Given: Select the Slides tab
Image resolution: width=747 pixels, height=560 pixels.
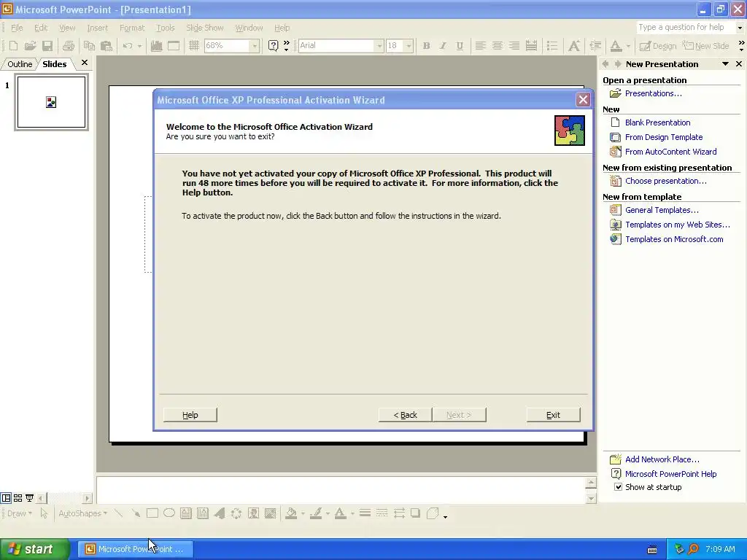Looking at the screenshot, I should click(x=54, y=64).
